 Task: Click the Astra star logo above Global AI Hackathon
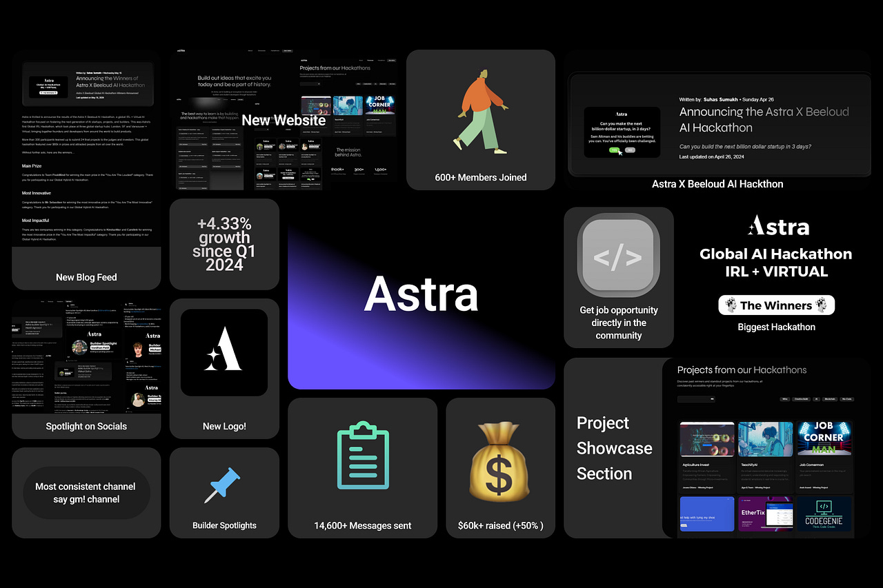coord(777,225)
